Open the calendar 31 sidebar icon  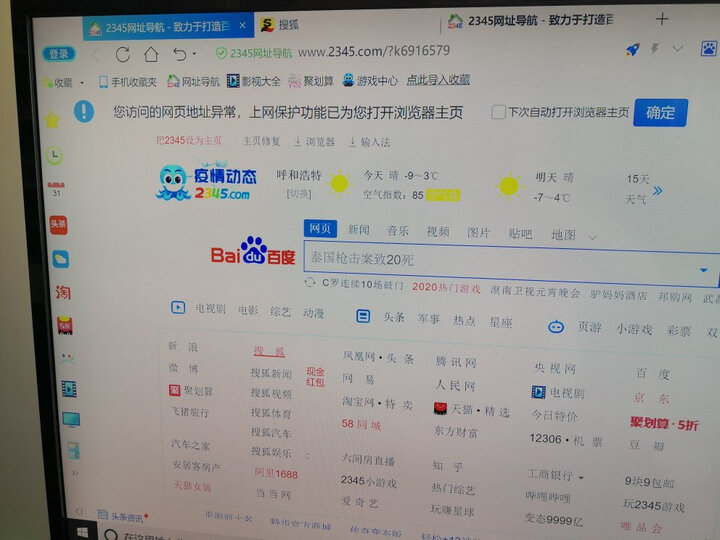click(56, 189)
